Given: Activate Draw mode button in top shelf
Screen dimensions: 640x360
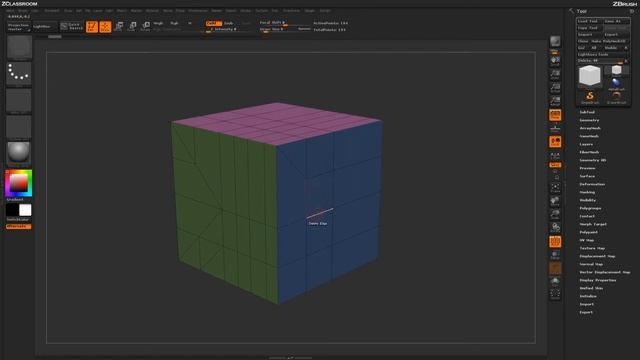Looking at the screenshot, I should coord(105,27).
